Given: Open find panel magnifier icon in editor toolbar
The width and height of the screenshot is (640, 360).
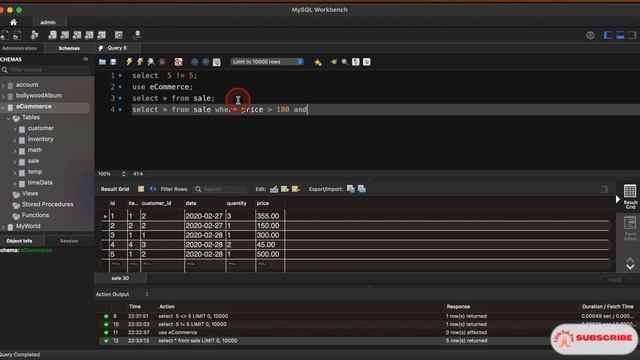Looking at the screenshot, I should click(344, 62).
